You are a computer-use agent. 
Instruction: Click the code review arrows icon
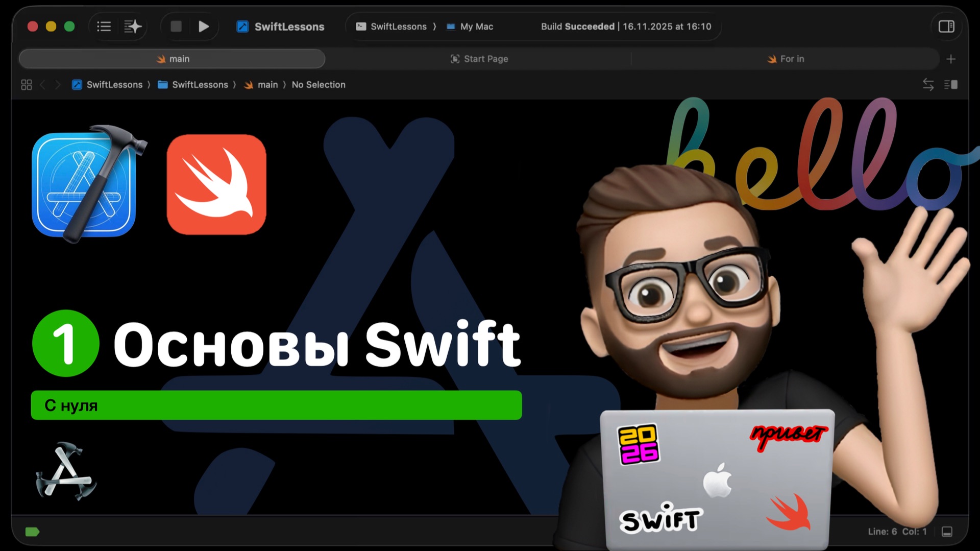[x=928, y=85]
